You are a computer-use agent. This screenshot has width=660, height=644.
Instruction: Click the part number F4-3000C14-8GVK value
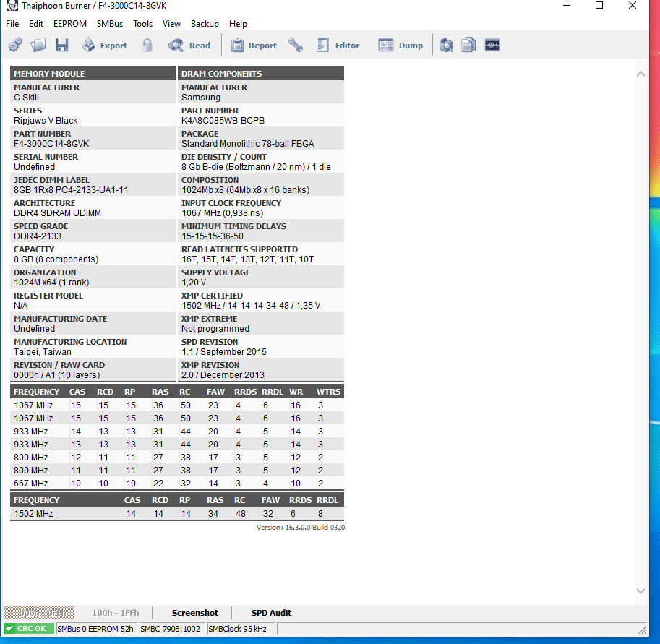point(51,144)
